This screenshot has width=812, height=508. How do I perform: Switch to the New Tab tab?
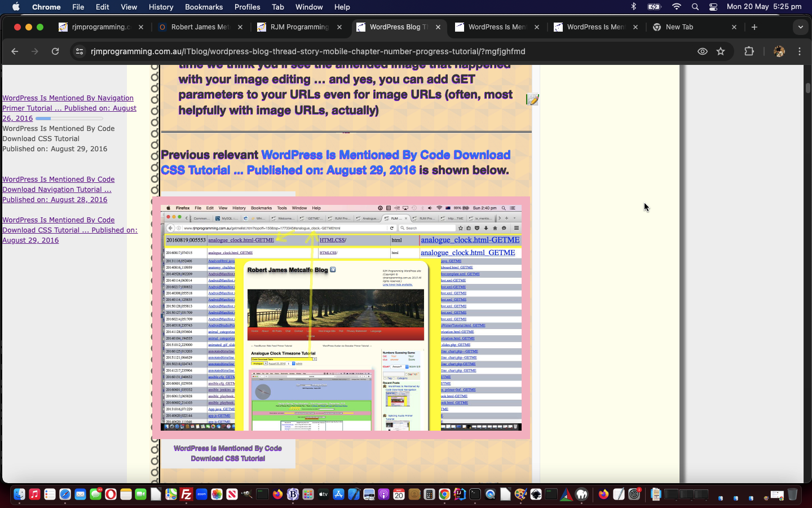pyautogui.click(x=695, y=27)
